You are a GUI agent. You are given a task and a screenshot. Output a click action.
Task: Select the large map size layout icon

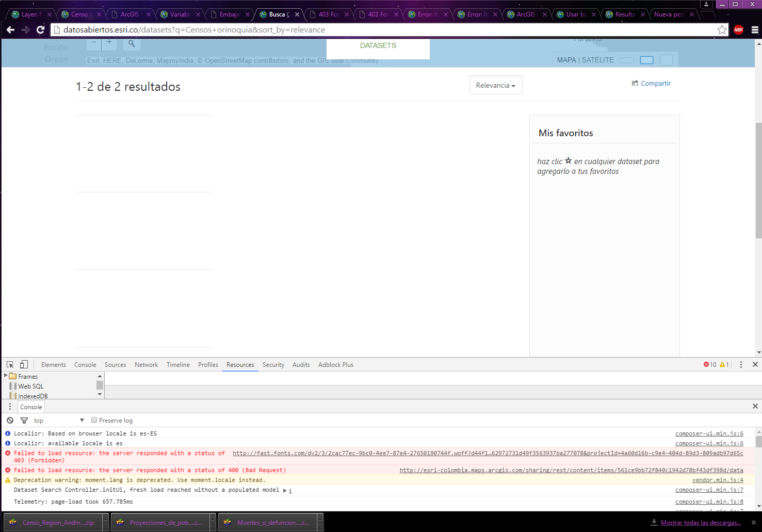(666, 60)
